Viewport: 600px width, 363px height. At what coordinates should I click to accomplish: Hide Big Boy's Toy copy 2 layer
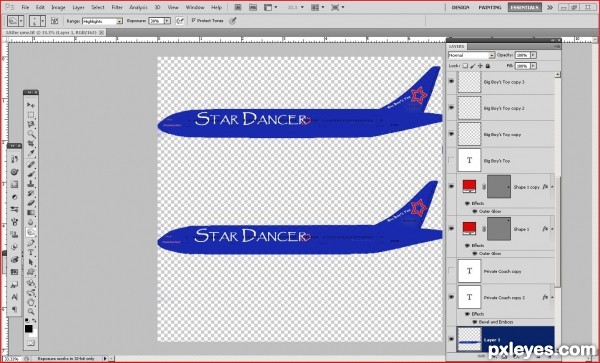452,108
